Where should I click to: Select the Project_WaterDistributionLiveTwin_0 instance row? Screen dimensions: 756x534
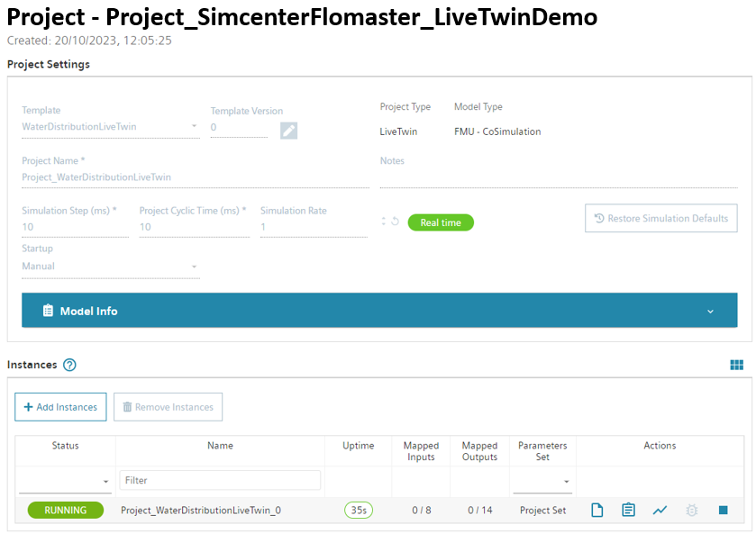[201, 511]
